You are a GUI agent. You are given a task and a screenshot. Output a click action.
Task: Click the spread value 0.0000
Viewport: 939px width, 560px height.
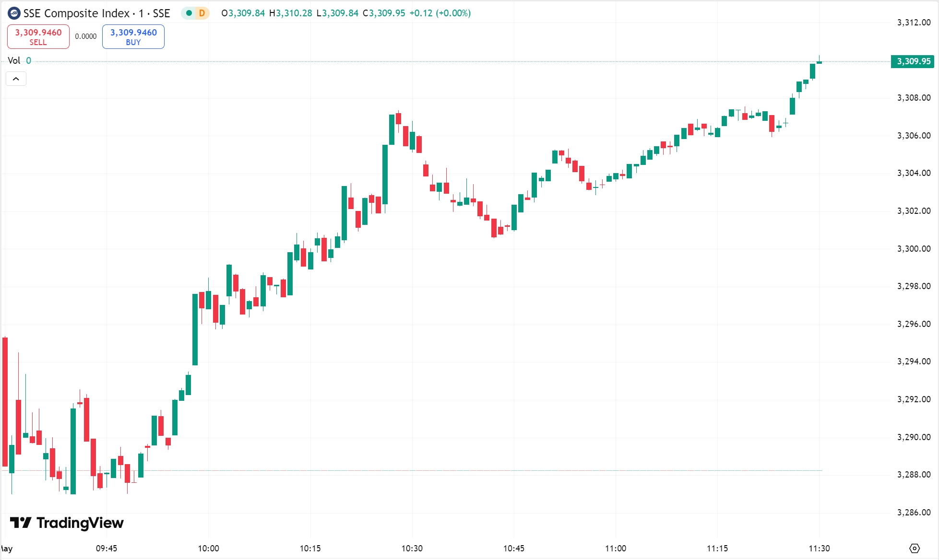coord(86,36)
